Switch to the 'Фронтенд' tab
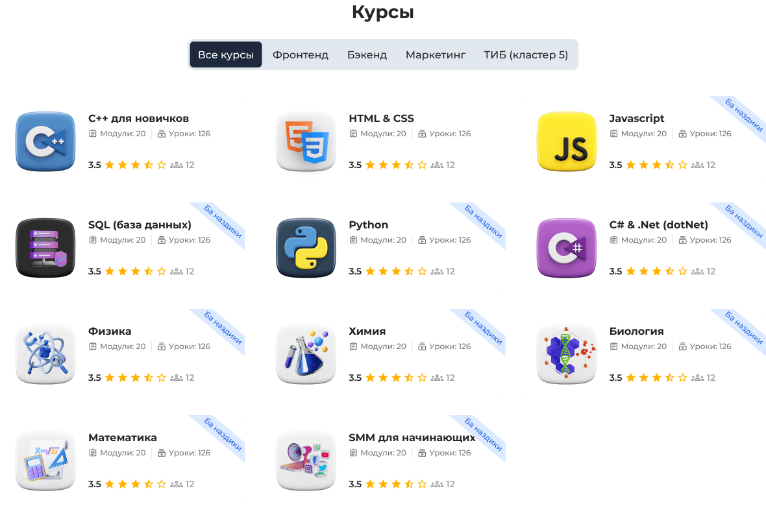This screenshot has height=532, width=766. point(301,54)
